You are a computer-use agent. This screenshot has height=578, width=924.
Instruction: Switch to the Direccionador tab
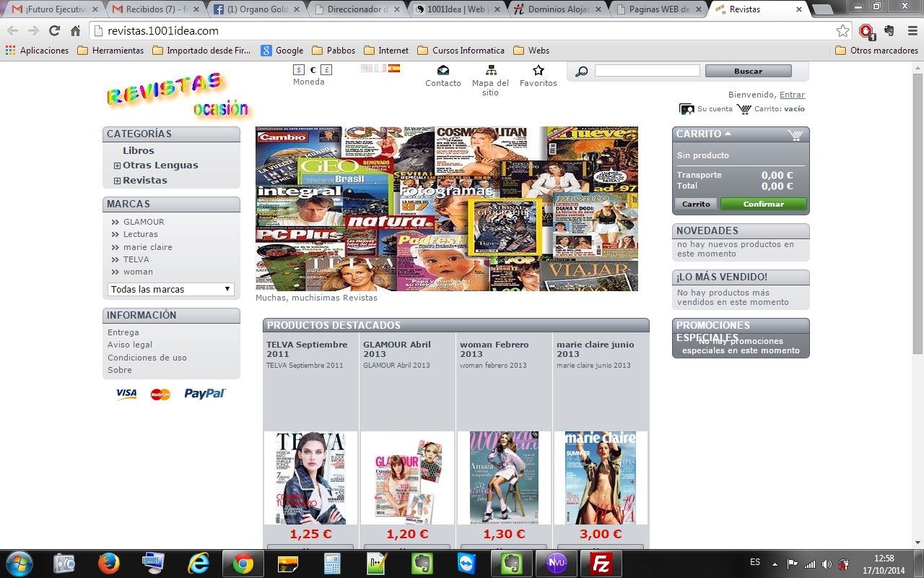(357, 9)
